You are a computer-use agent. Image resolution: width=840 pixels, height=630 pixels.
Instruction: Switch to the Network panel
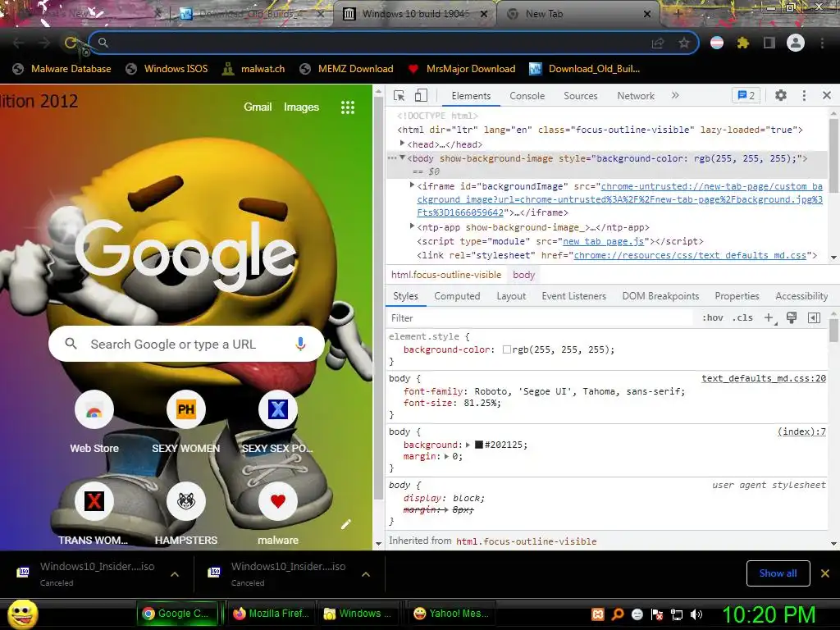[x=636, y=96]
